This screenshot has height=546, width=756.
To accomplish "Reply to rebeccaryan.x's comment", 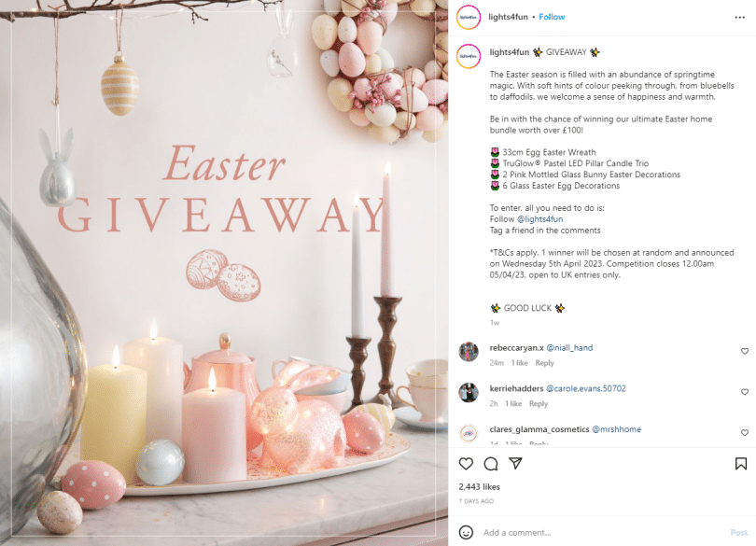I will pos(544,363).
